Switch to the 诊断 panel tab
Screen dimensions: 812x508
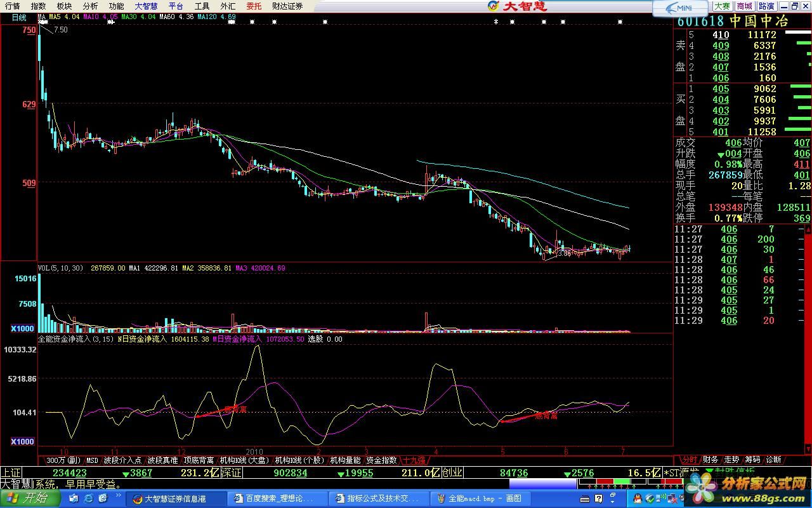click(774, 460)
